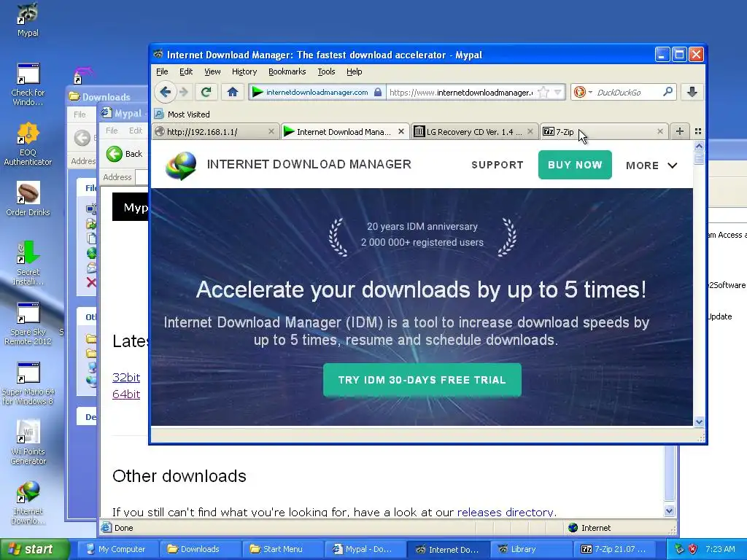Expand the MORE menu chevron
The width and height of the screenshot is (747, 560).
672,166
